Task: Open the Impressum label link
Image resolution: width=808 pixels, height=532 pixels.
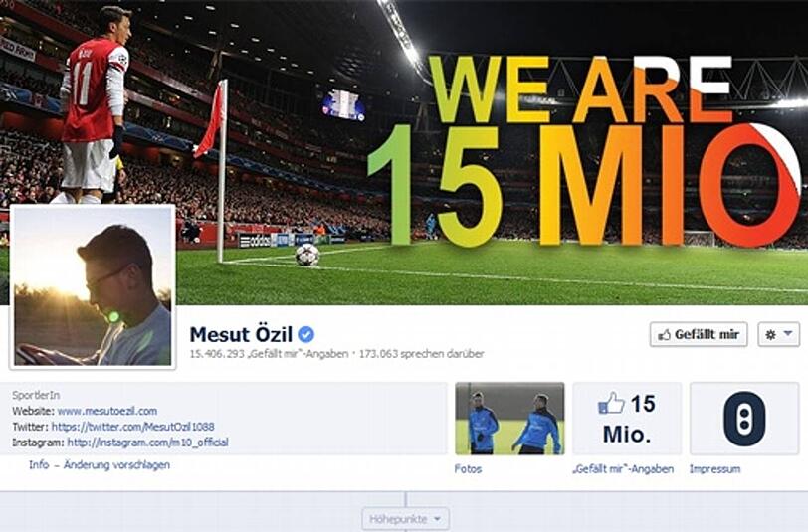Action: click(714, 469)
